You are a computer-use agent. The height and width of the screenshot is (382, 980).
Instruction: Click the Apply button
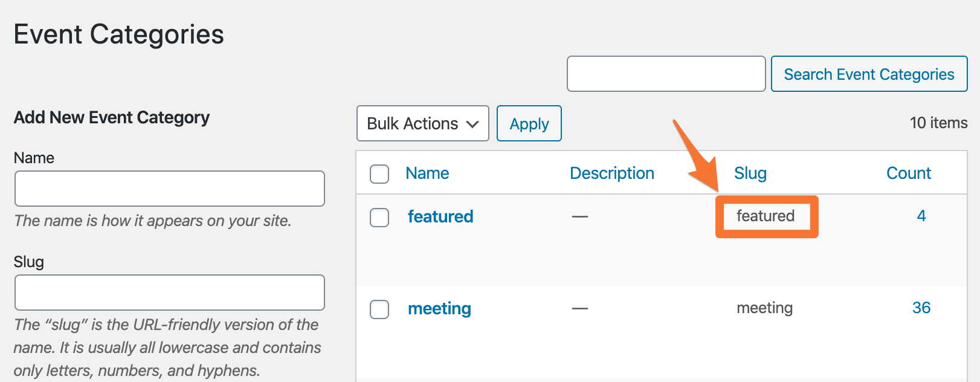click(529, 123)
